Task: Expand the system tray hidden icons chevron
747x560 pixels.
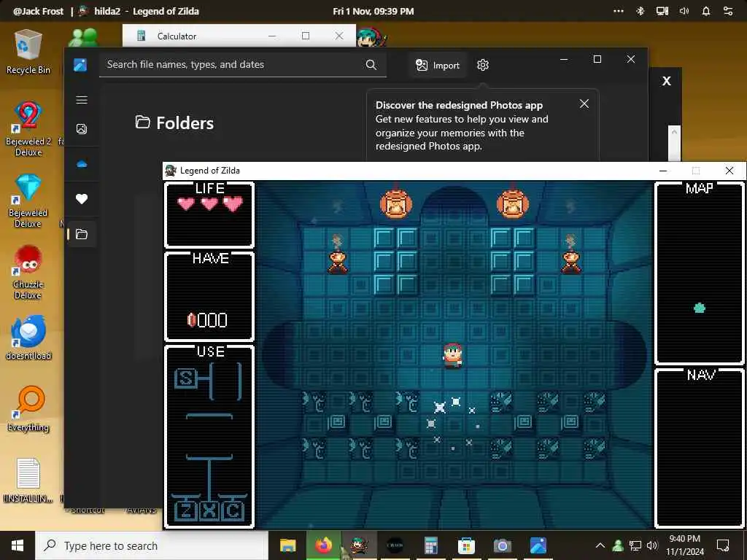Action: pyautogui.click(x=600, y=545)
